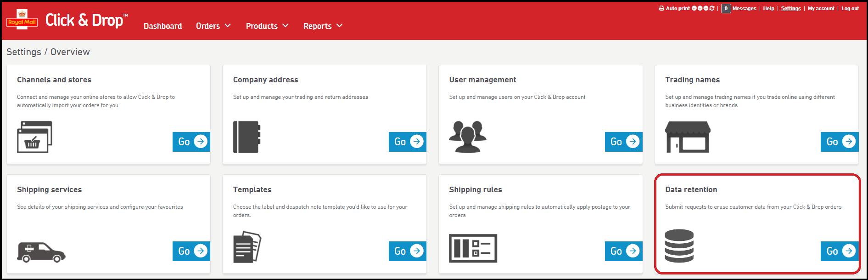Click the 'Settings / Overview' breadcrumb text
This screenshot has width=868, height=280.
coord(48,52)
